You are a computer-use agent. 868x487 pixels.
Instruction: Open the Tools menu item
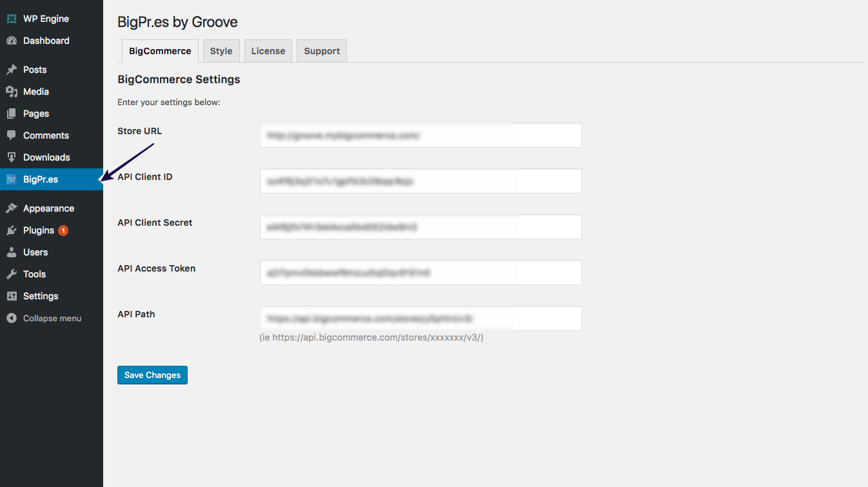(52, 274)
